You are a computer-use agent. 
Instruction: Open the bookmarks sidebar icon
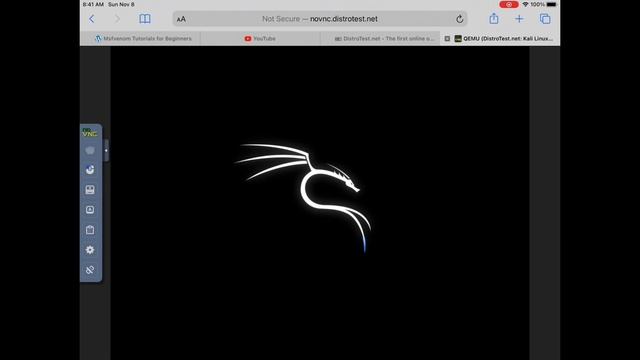coord(145,19)
